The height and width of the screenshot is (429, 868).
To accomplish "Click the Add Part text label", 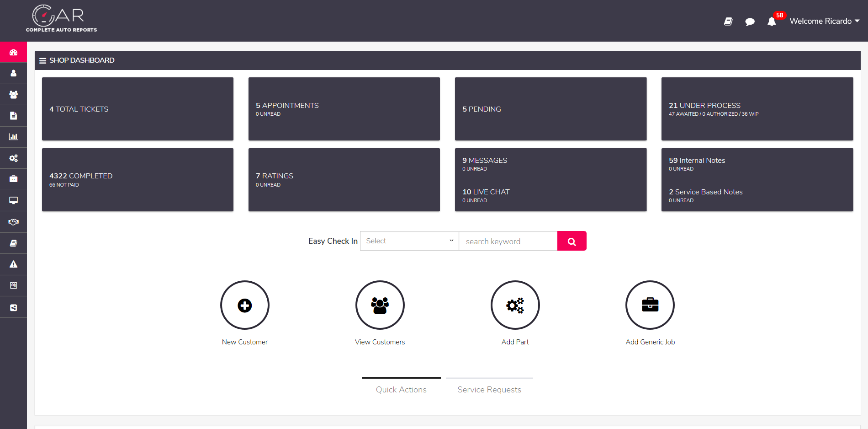I will (x=515, y=342).
